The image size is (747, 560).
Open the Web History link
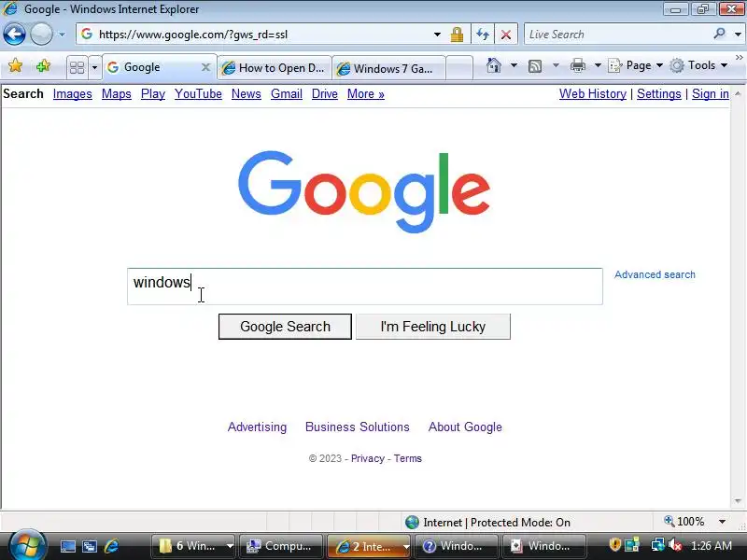(593, 94)
